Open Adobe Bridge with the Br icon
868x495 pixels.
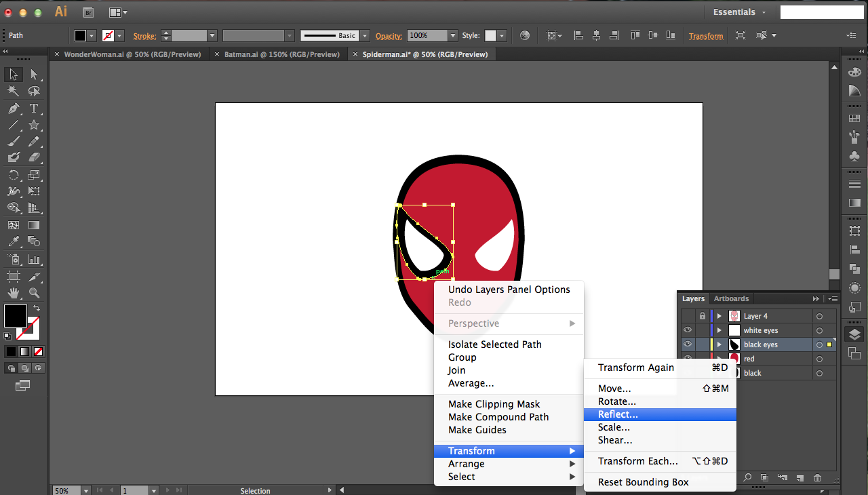[x=88, y=12]
